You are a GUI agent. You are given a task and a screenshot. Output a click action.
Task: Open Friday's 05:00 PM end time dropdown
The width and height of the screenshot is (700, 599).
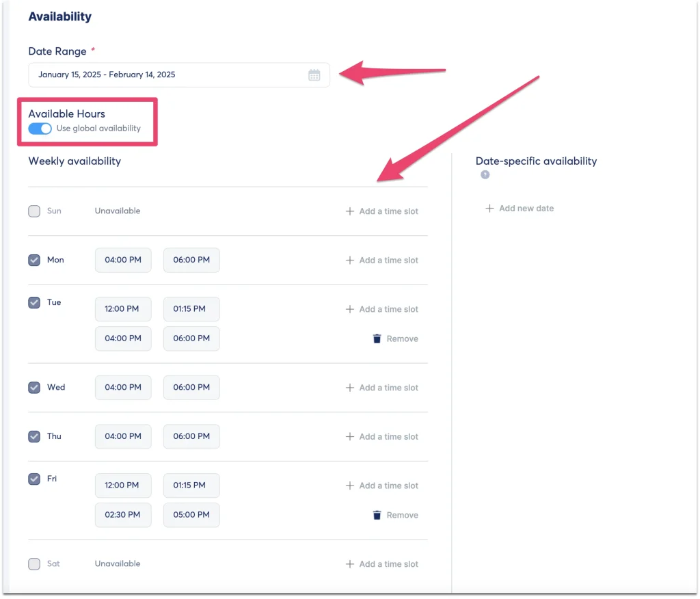coord(191,515)
